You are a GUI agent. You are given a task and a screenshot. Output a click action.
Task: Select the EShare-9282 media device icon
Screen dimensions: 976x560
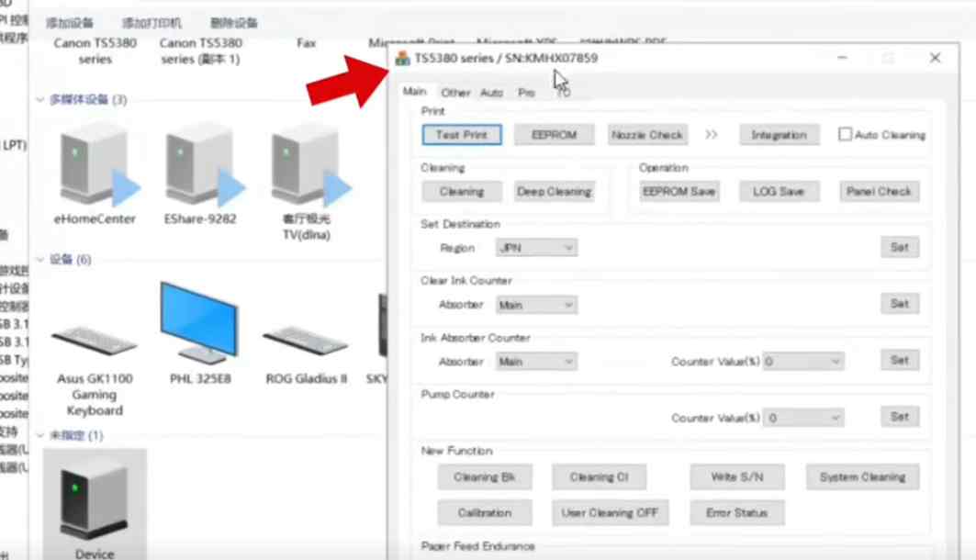click(202, 165)
